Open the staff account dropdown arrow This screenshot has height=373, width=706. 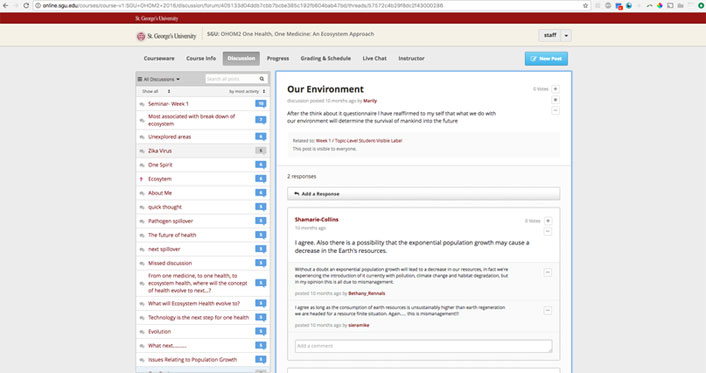coord(566,35)
